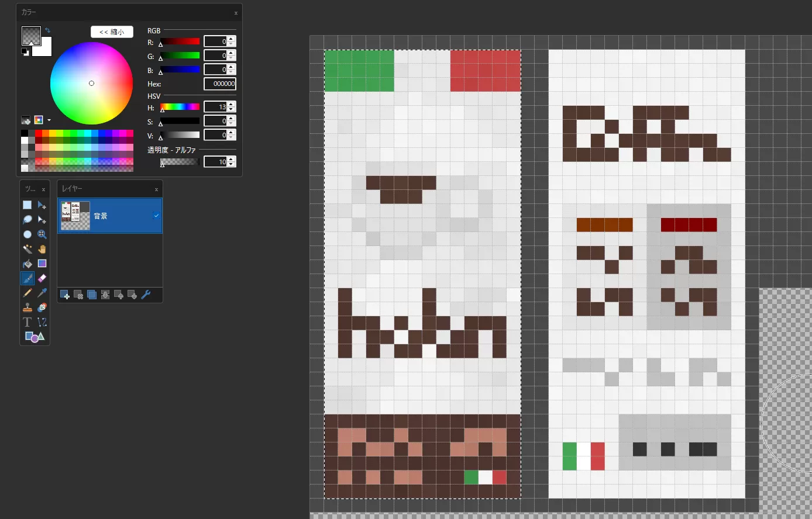
Task: Close the カラー panel
Action: [x=236, y=13]
